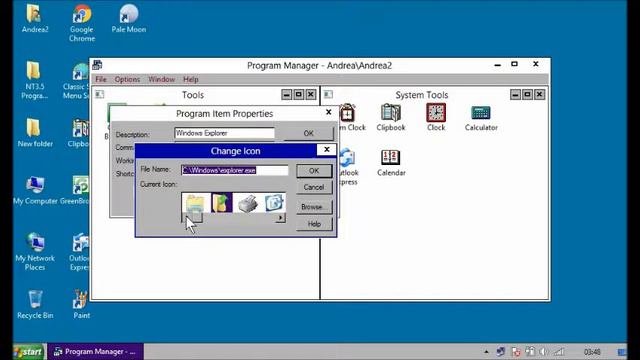
Task: Close the Program Item Properties dialog
Action: pyautogui.click(x=329, y=112)
